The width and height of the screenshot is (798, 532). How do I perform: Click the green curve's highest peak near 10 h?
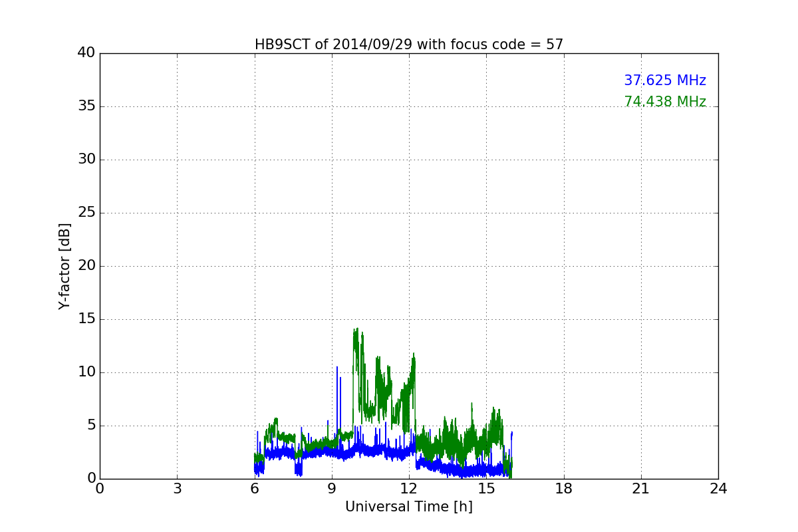click(356, 330)
